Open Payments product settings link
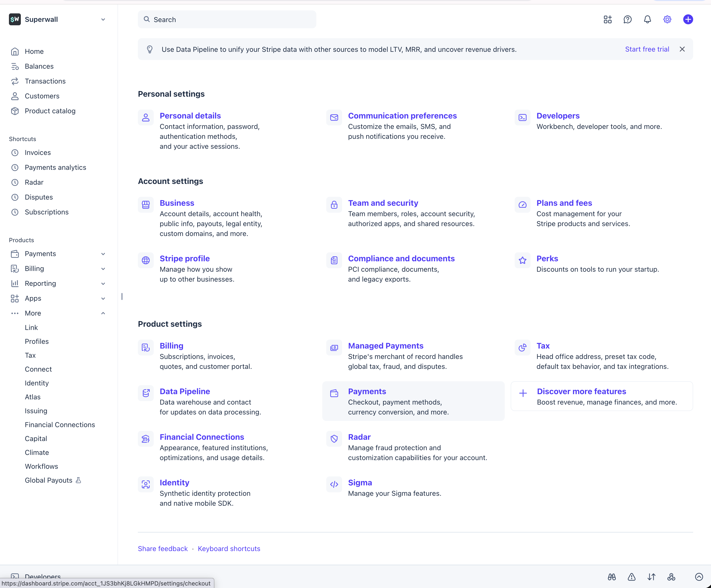This screenshot has height=588, width=711. tap(367, 391)
